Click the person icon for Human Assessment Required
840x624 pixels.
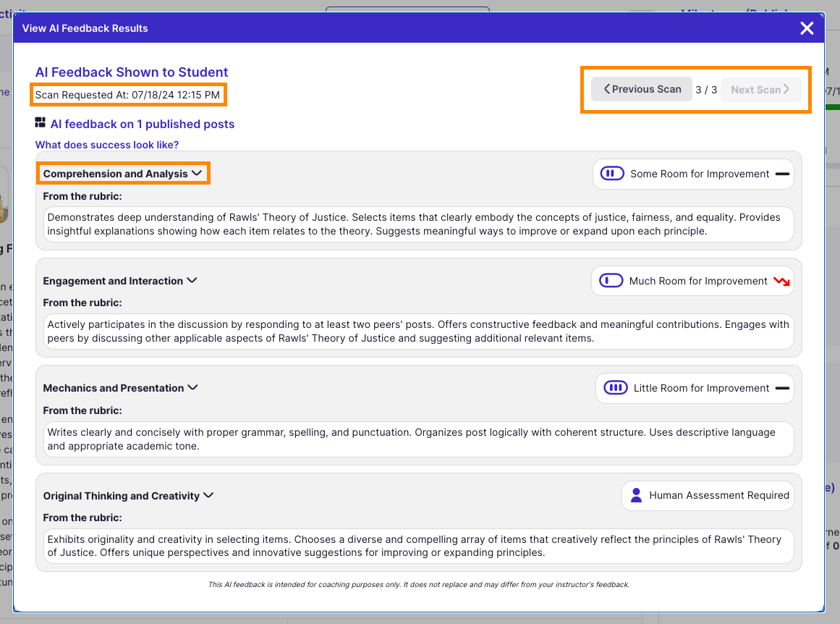tap(636, 495)
